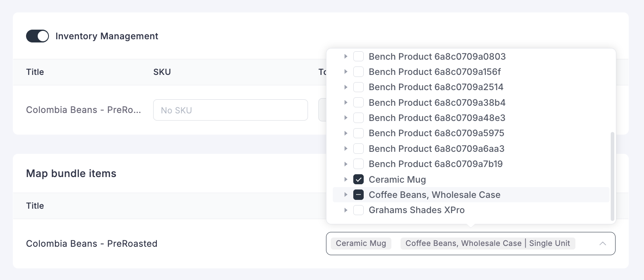Expand Bench Product 6a8c0709a38b4 tree arrow
The height and width of the screenshot is (280, 644).
[x=346, y=103]
